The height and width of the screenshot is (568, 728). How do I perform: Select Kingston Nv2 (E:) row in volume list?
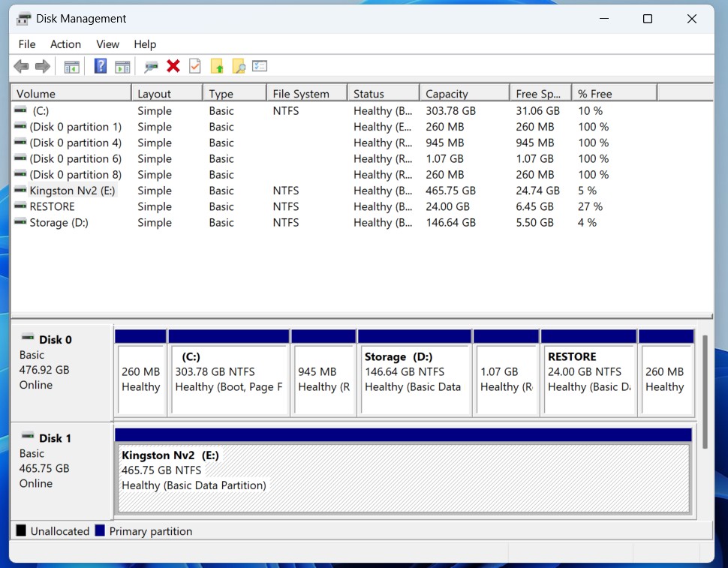(x=72, y=191)
